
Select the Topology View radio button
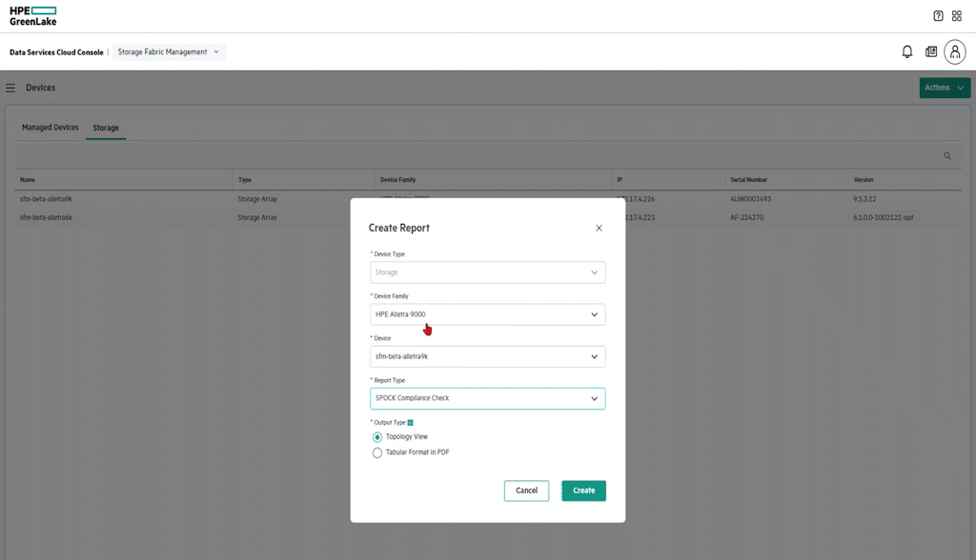point(377,437)
